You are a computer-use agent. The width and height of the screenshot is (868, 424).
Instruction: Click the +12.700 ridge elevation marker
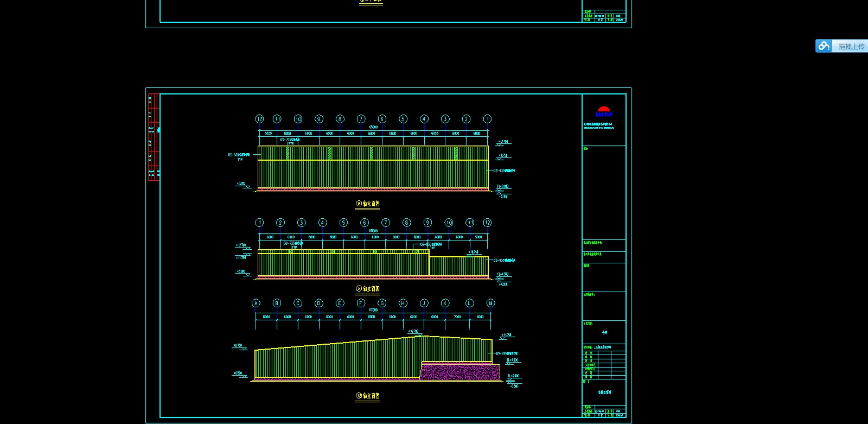coord(413,331)
